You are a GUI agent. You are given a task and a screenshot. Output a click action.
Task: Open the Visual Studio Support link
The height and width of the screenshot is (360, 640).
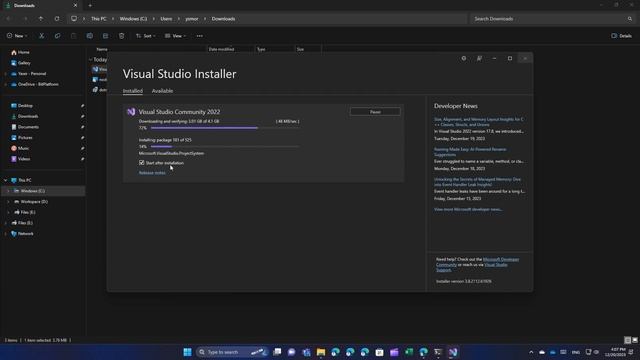(x=471, y=267)
